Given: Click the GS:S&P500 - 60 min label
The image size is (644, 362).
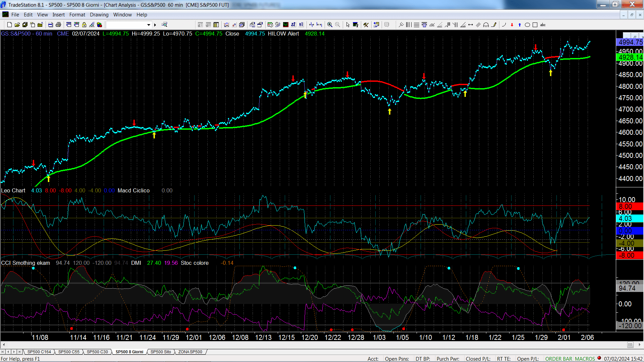Looking at the screenshot, I should (26, 34).
